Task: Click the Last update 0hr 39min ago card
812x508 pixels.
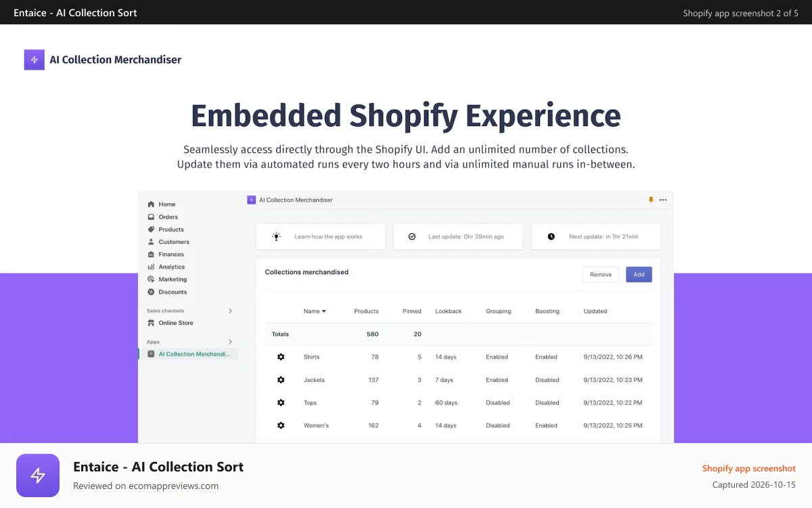Action: (458, 236)
